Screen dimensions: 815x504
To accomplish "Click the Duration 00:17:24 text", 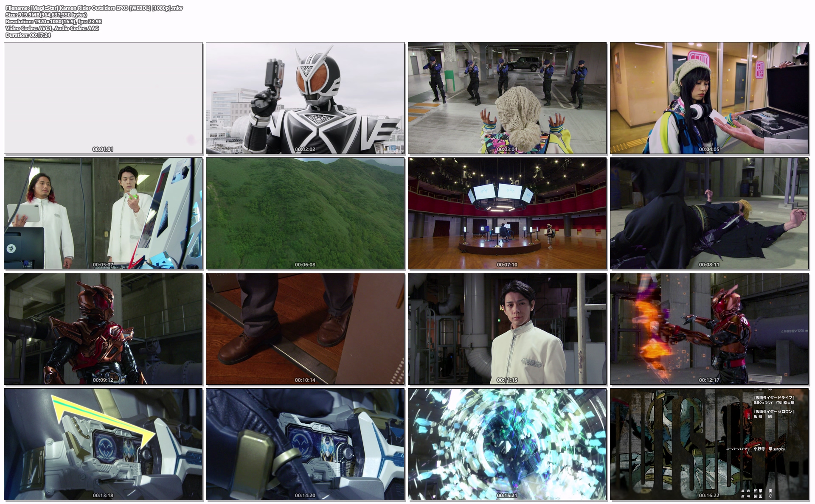I will coord(28,35).
